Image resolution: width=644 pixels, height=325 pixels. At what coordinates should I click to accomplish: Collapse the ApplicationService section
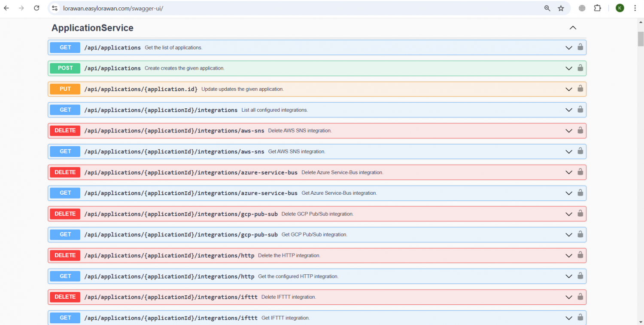tap(573, 28)
